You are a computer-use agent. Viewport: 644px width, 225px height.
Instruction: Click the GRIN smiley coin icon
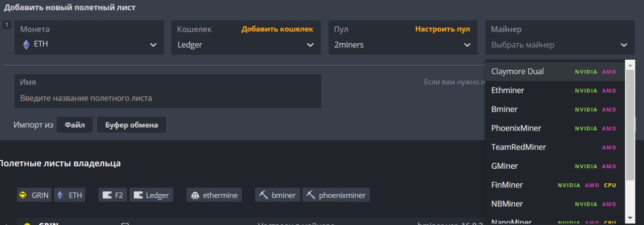(x=23, y=195)
